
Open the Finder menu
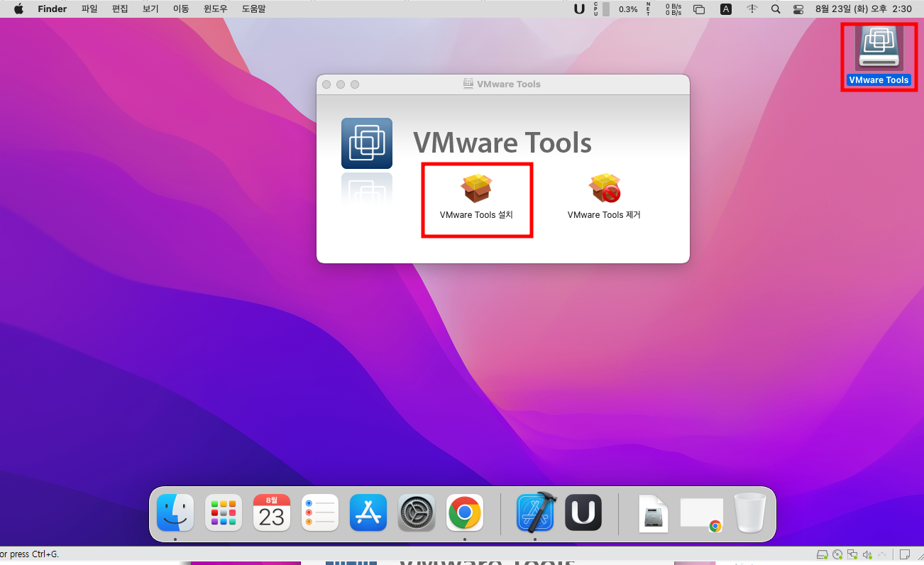click(53, 9)
